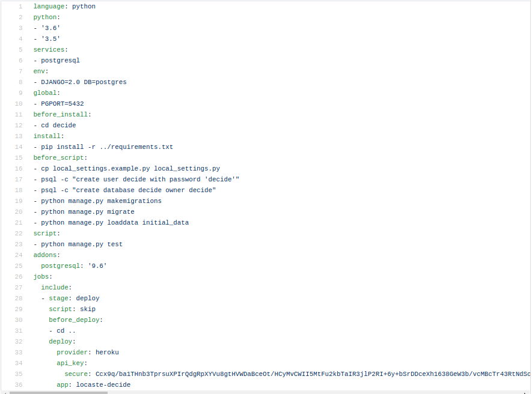Click the 'before_deploy:' key
Screen dimensions: 532x394
coord(76,320)
